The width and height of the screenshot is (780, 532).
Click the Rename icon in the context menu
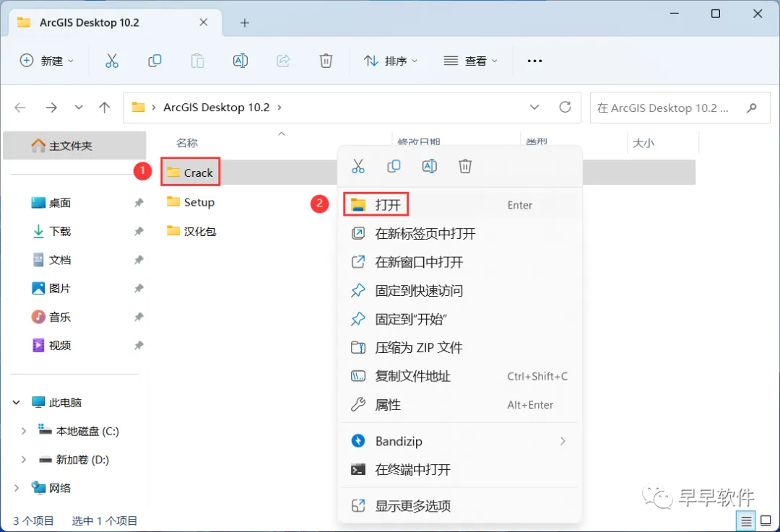429,166
